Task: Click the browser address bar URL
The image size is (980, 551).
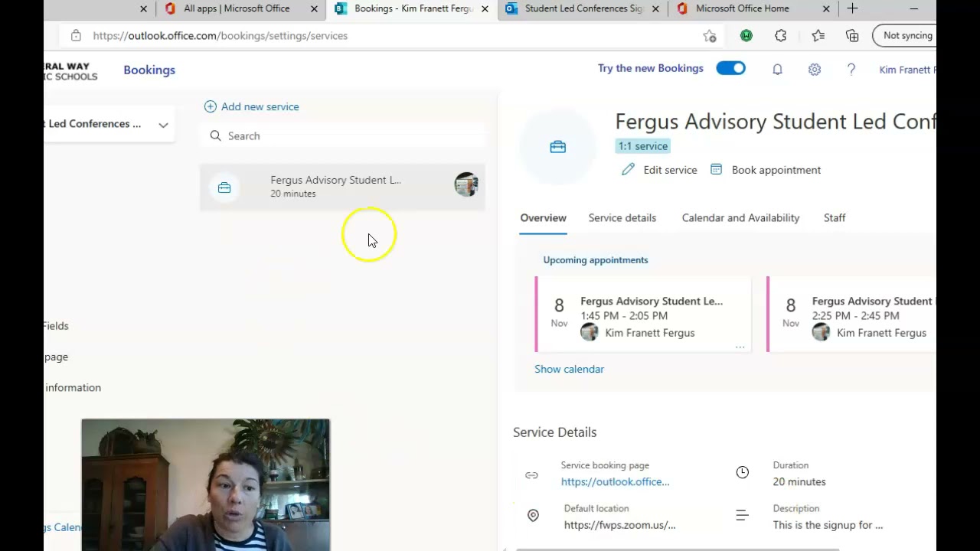Action: [220, 35]
